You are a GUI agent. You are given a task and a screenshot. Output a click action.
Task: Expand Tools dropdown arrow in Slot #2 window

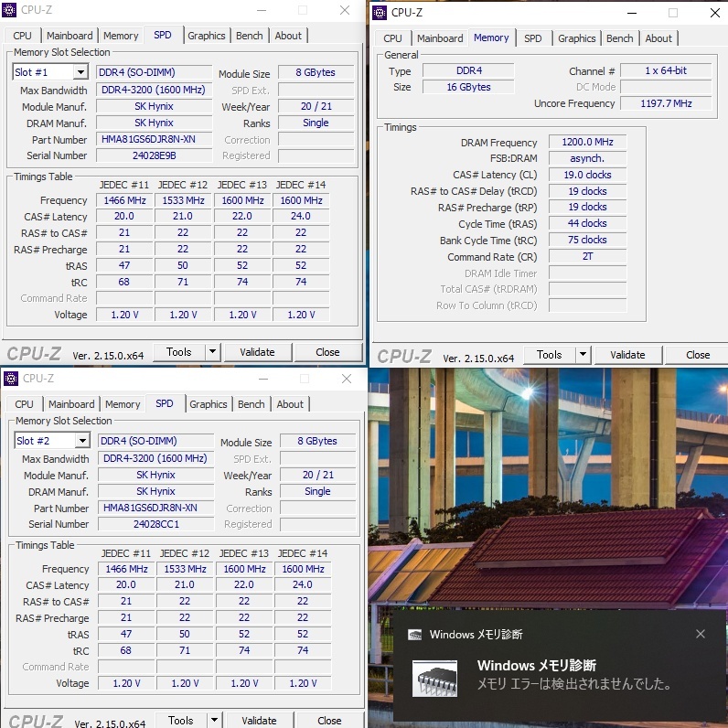215,720
